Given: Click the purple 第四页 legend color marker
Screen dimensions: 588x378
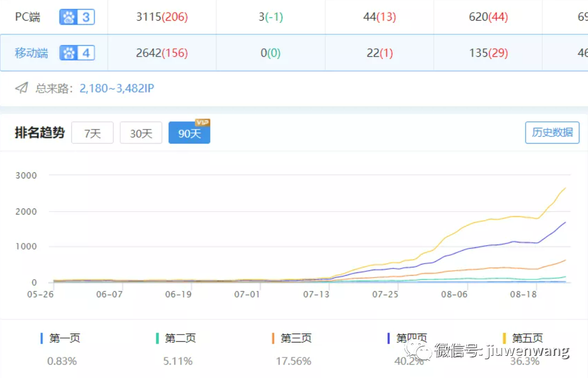Looking at the screenshot, I should (388, 338).
